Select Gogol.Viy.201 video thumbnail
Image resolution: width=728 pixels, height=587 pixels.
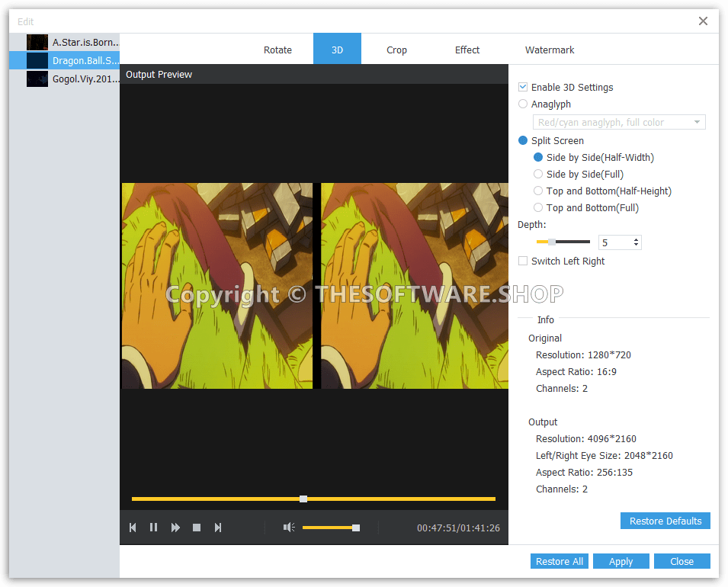pyautogui.click(x=37, y=79)
